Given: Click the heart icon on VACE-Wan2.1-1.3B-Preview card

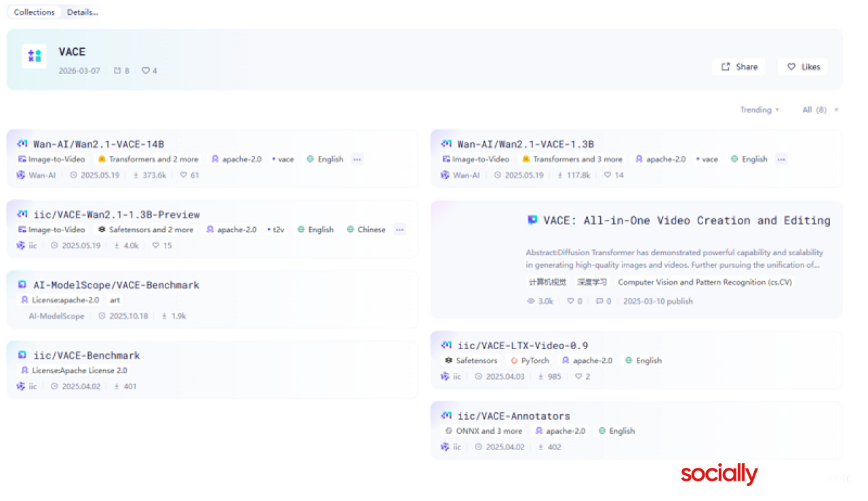Looking at the screenshot, I should [x=155, y=245].
